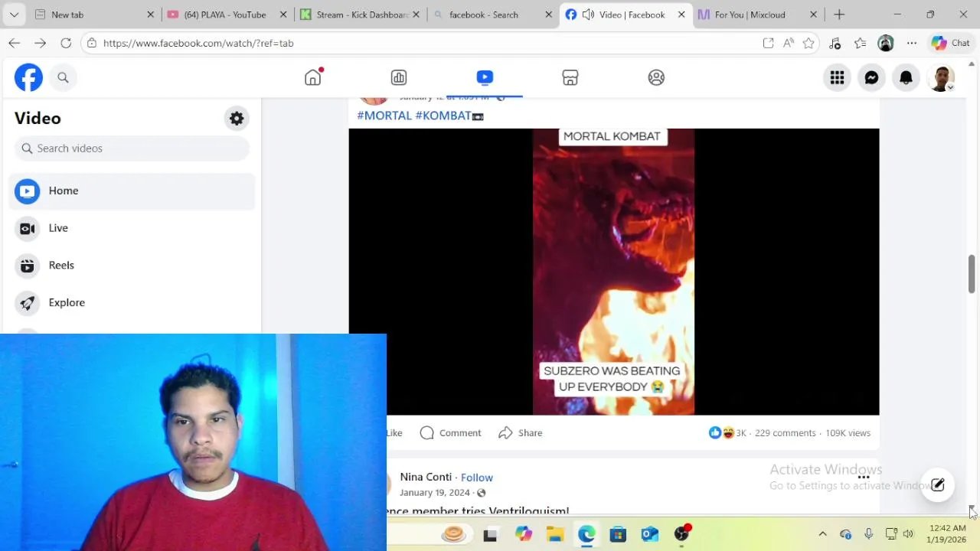Open the professional dashboard bar-chart icon
The height and width of the screenshot is (551, 980).
[x=399, y=77]
